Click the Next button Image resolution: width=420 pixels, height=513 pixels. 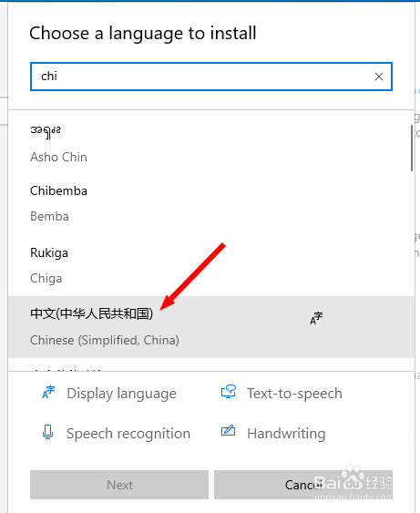coord(119,485)
